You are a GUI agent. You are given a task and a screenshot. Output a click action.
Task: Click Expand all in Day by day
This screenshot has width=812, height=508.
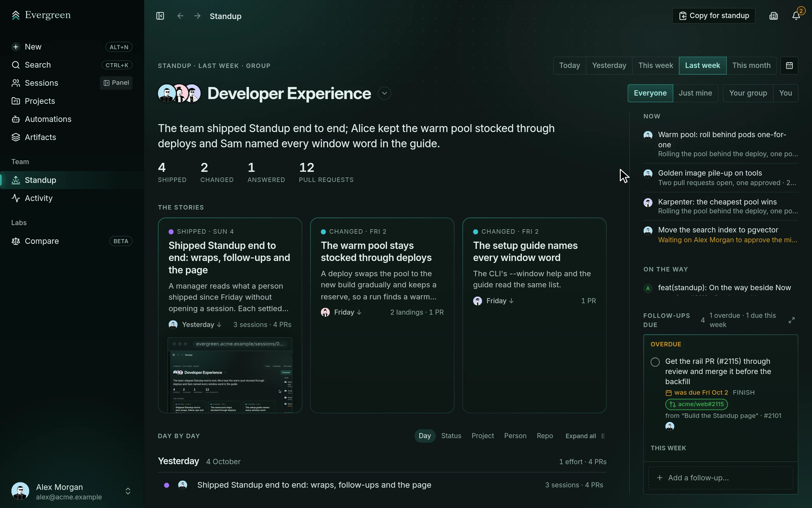coord(580,436)
